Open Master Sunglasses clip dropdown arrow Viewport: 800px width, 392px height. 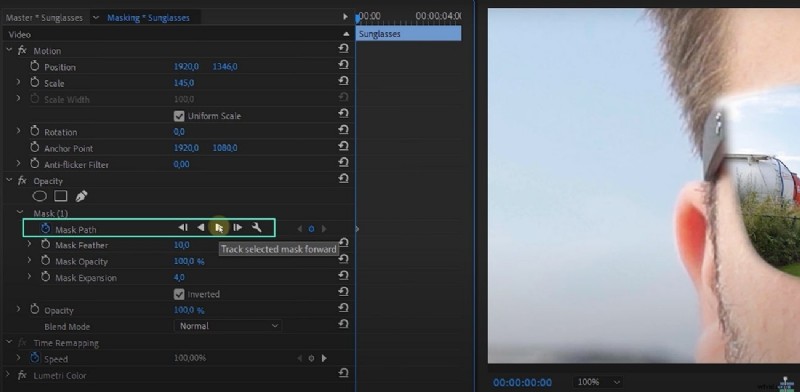[x=95, y=17]
